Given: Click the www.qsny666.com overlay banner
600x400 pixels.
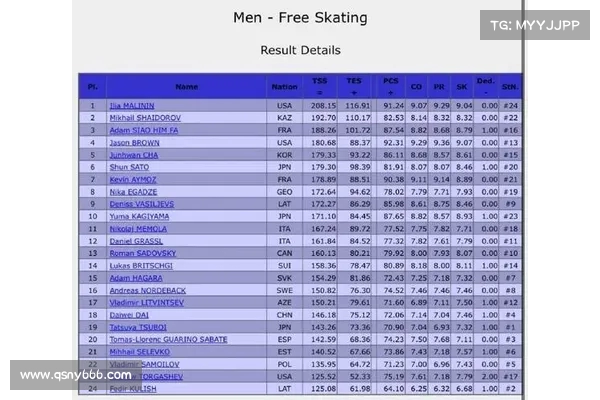Looking at the screenshot, I should [x=76, y=375].
